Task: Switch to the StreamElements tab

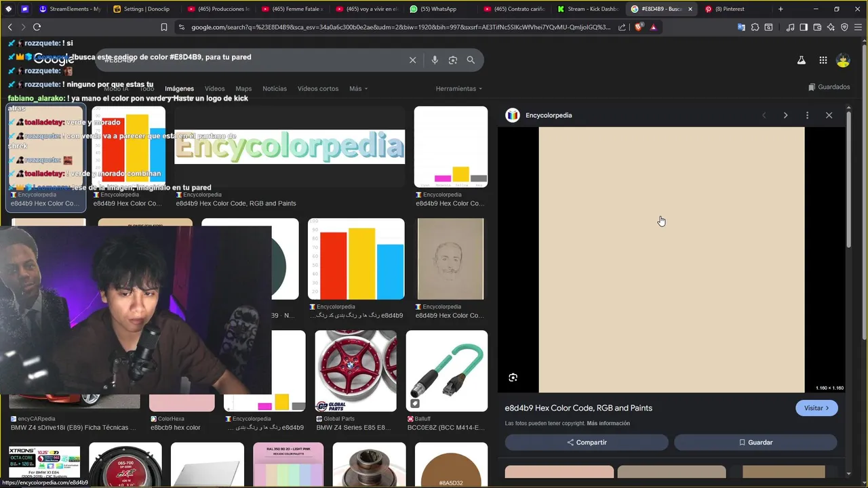Action: click(69, 9)
